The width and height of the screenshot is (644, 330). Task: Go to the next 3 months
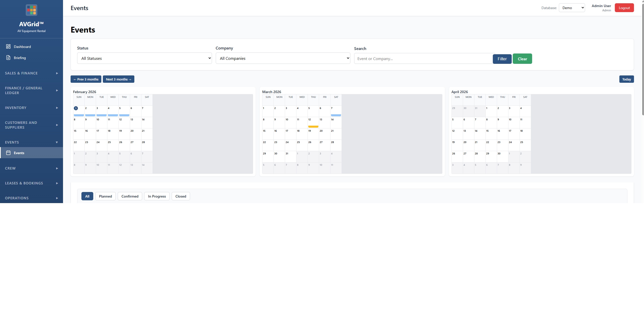pos(118,79)
